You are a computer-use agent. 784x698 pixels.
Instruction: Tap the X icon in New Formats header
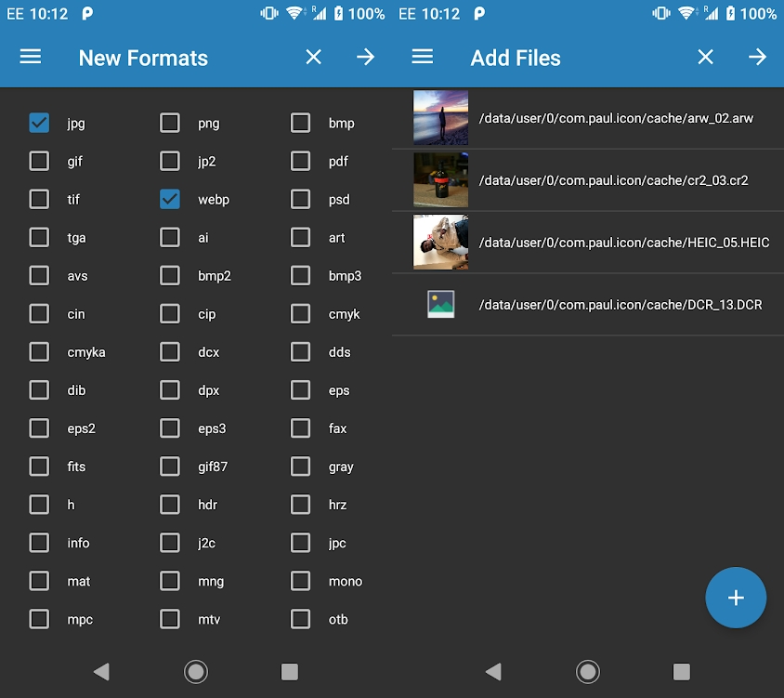(x=313, y=58)
